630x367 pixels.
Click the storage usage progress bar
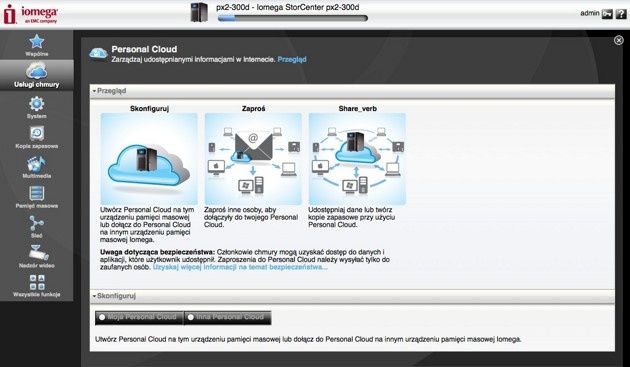tap(292, 18)
